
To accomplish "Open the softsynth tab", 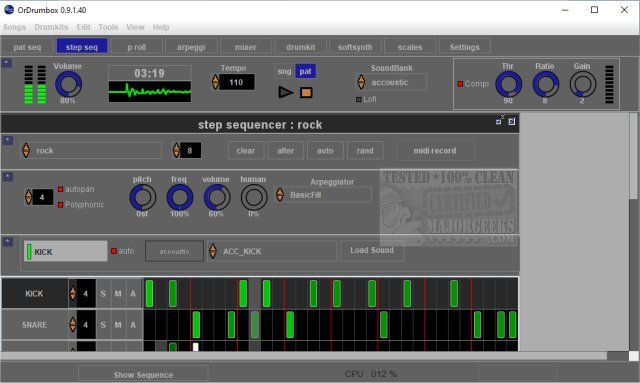I will point(355,47).
